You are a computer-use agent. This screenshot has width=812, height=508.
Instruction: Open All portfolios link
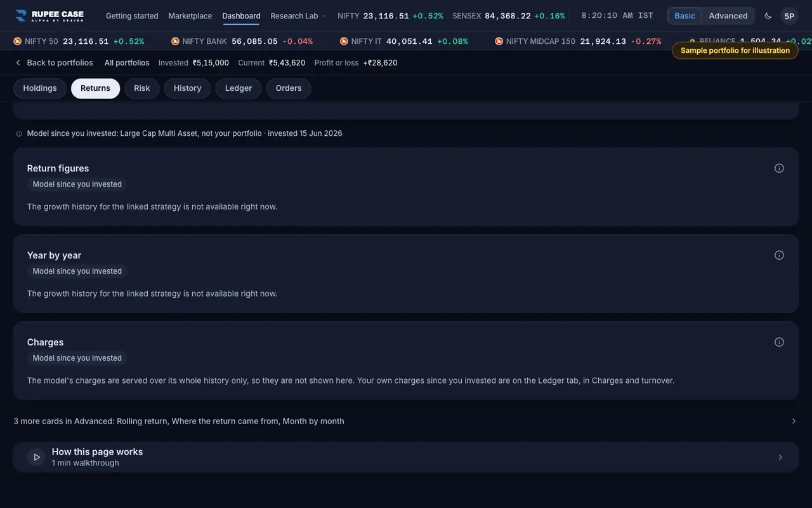(x=127, y=63)
